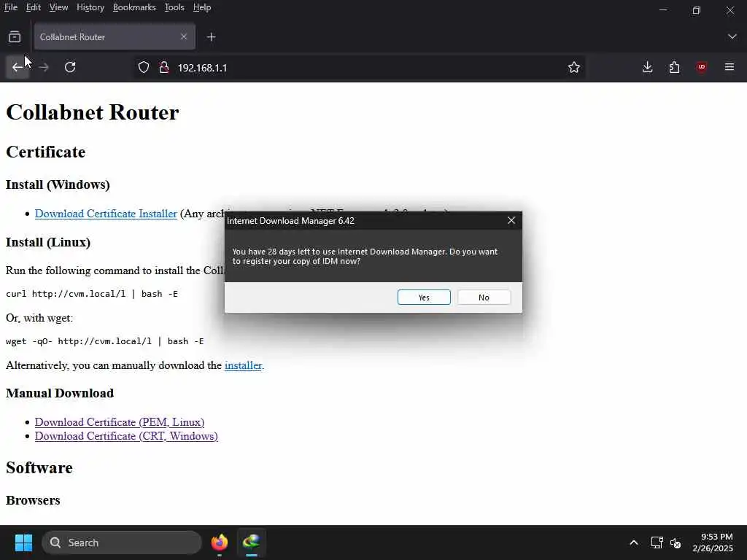Viewport: 747px width, 560px height.
Task: Click Firefox back arrow button
Action: [18, 67]
